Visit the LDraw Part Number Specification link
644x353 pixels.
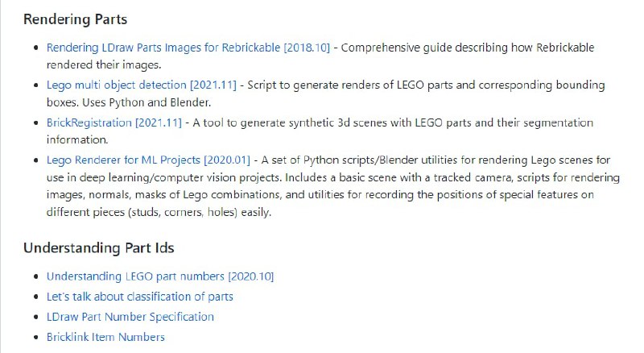[x=130, y=317]
